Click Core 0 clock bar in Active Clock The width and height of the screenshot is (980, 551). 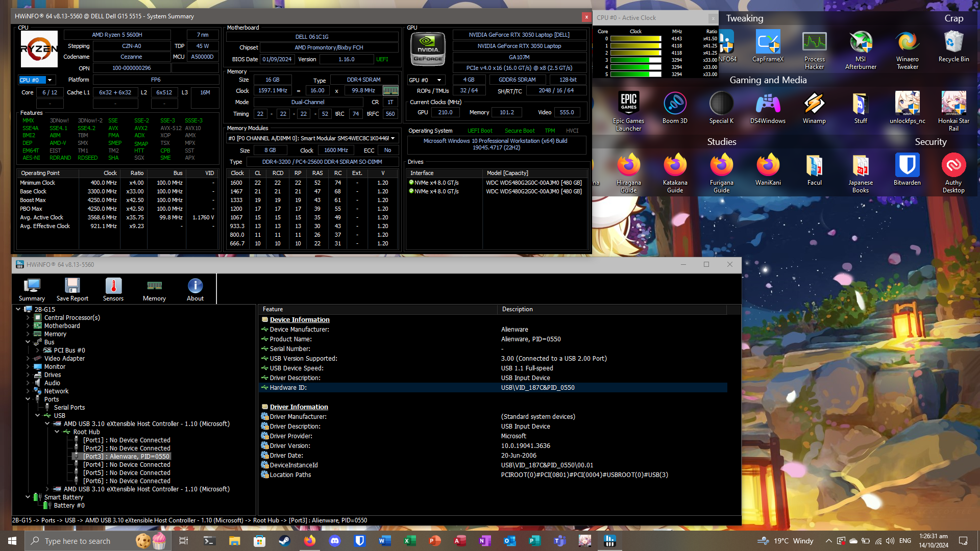pos(635,38)
